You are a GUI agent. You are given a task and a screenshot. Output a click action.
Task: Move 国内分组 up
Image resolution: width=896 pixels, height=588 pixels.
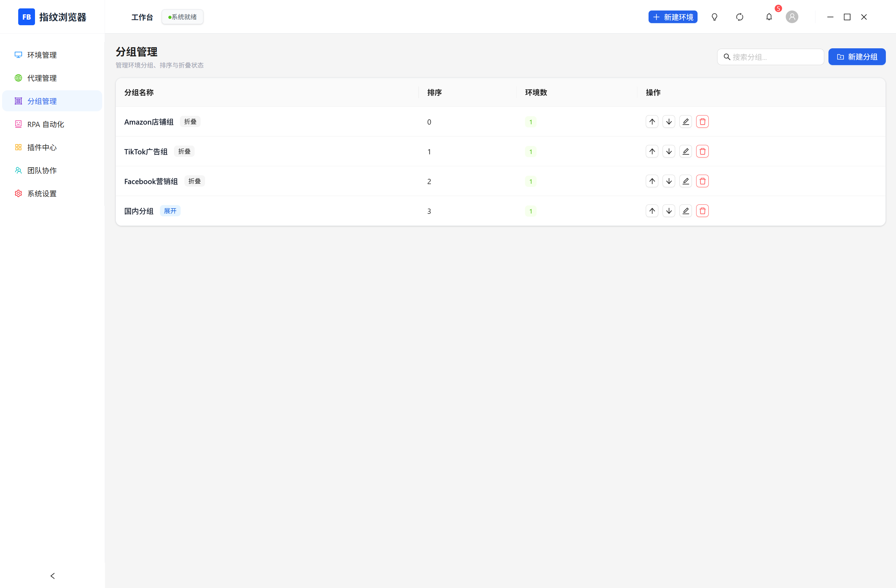click(652, 211)
